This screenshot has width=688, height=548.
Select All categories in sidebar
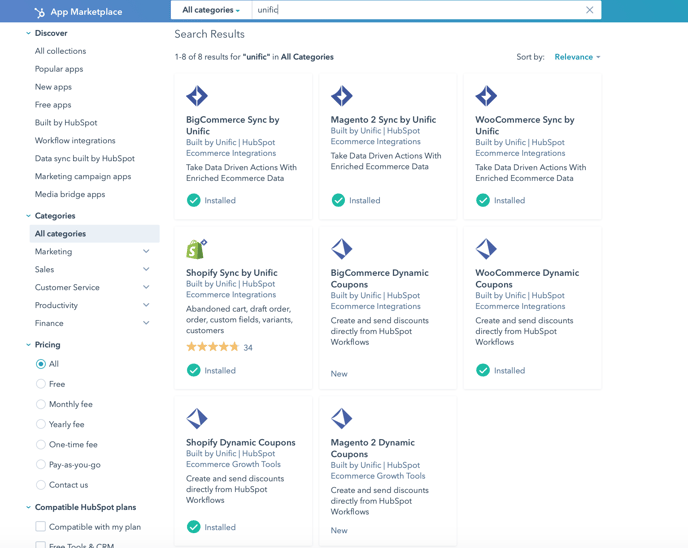(94, 234)
